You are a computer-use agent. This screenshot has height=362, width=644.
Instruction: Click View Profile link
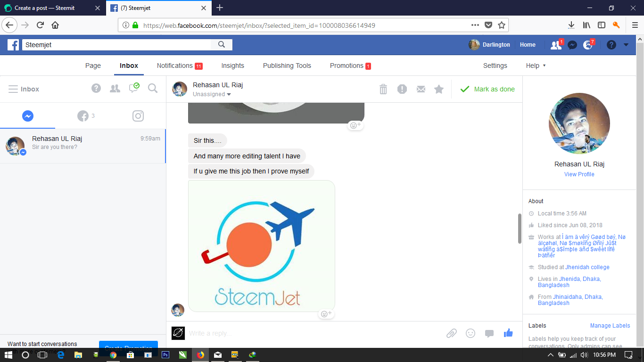tap(579, 174)
